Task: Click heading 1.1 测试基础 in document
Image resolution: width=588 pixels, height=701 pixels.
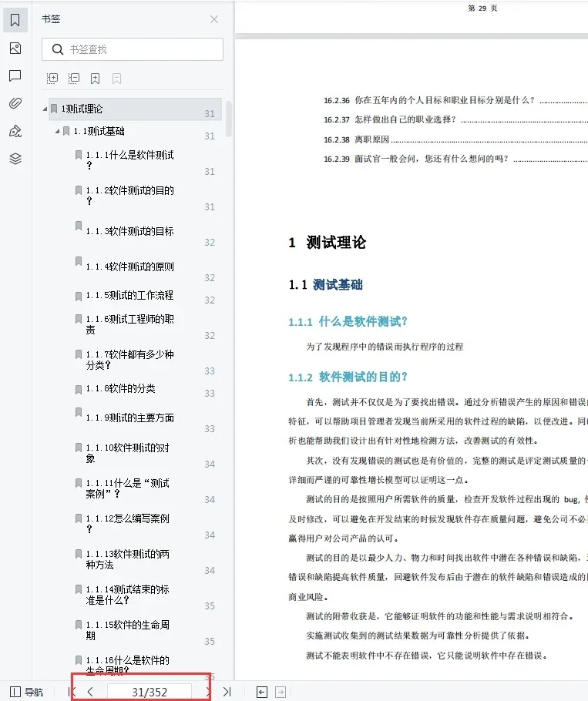Action: (x=325, y=285)
